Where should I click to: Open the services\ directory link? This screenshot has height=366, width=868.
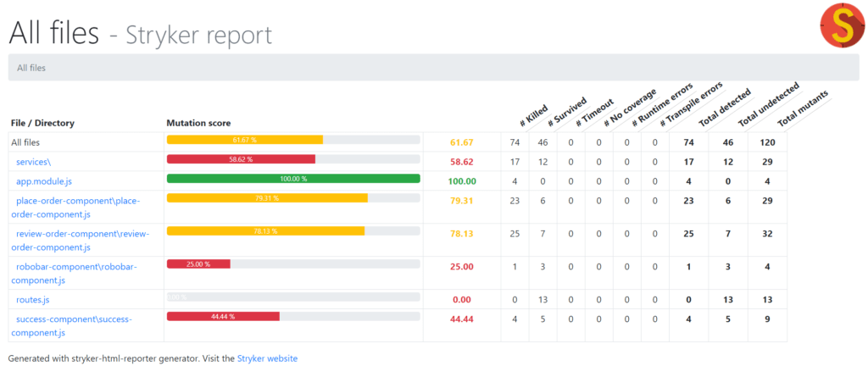point(34,162)
